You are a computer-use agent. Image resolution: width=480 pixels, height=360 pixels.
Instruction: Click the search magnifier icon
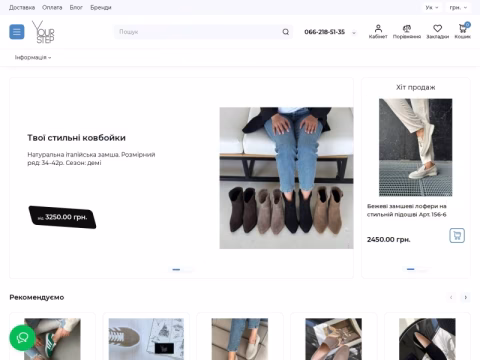click(x=286, y=32)
